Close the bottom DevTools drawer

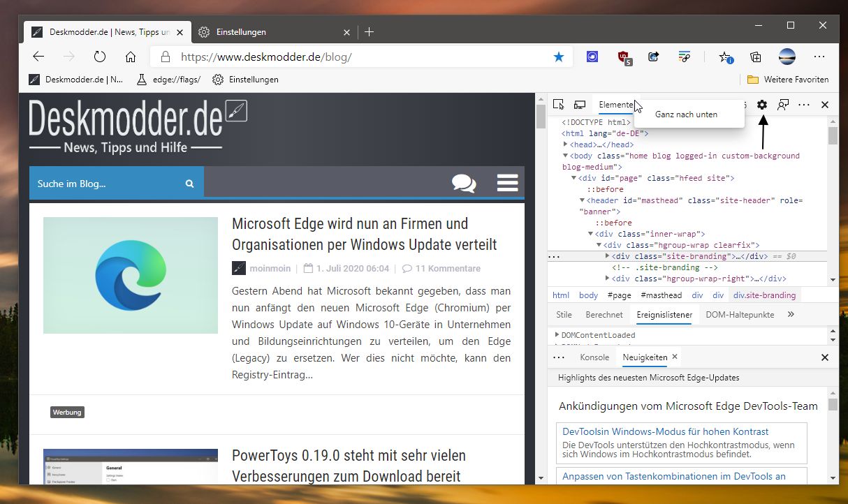pos(825,357)
